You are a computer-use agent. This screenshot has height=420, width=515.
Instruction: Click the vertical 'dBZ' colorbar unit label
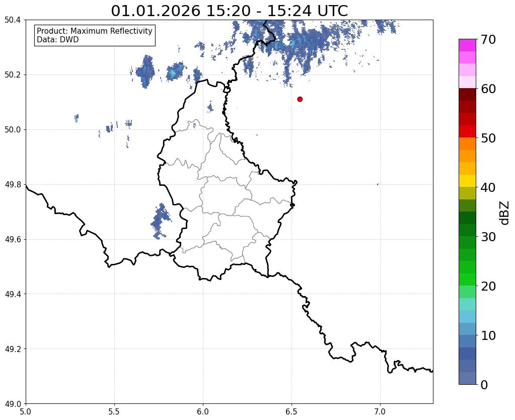(505, 213)
